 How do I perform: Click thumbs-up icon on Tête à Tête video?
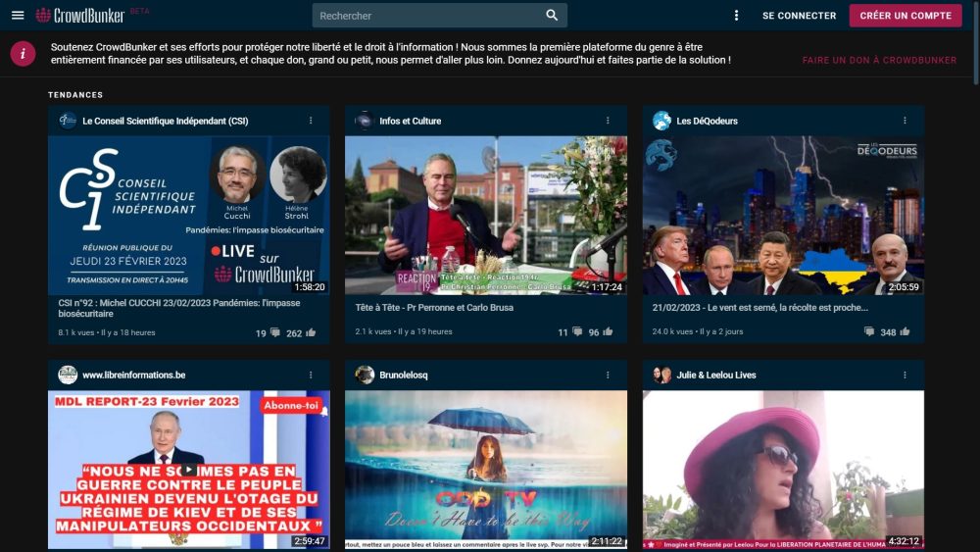click(x=608, y=331)
